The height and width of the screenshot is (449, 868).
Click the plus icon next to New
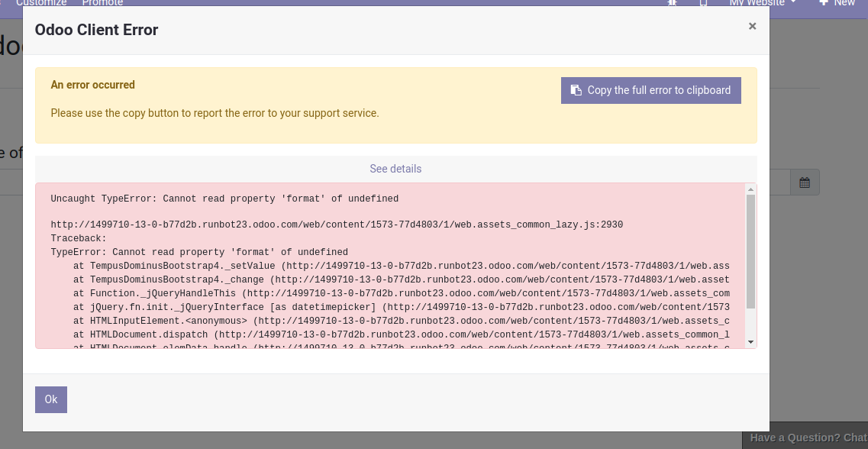pos(824,2)
